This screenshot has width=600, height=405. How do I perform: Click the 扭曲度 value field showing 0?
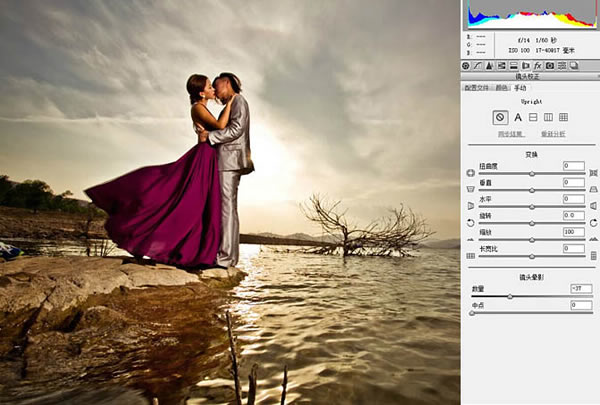[574, 166]
